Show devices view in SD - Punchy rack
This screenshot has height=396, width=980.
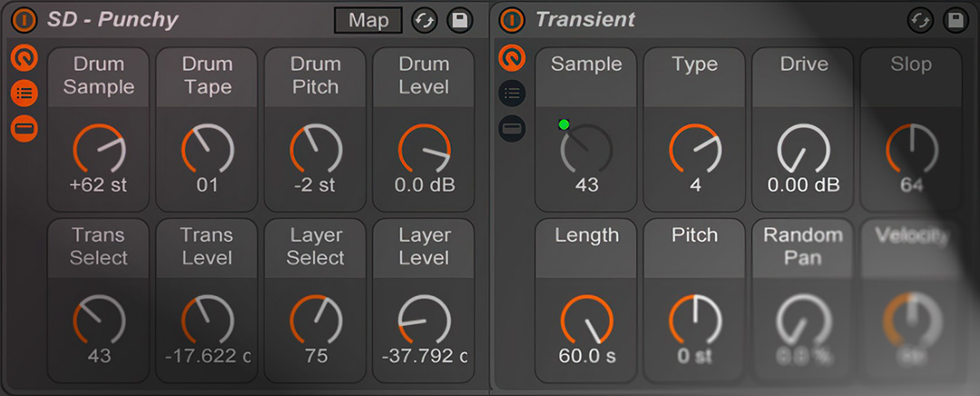[x=24, y=129]
